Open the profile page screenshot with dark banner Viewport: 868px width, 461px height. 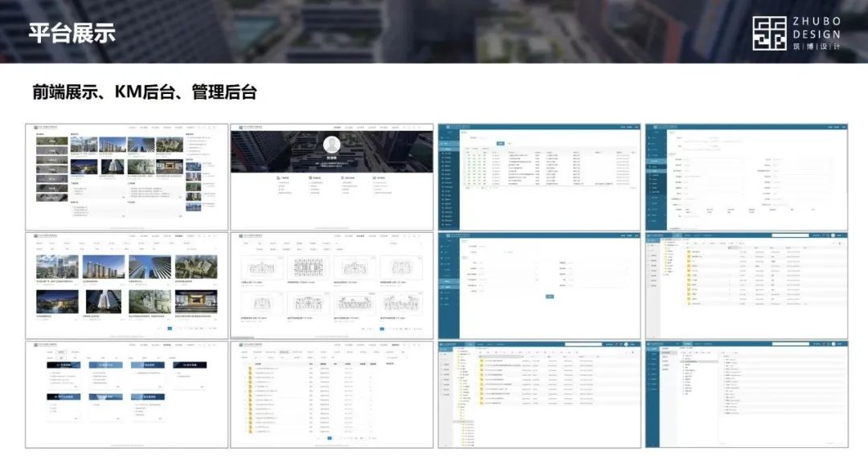pos(332,177)
